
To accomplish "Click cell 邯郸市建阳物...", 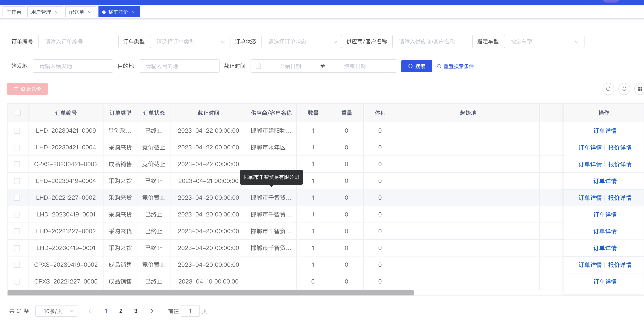I will [271, 131].
